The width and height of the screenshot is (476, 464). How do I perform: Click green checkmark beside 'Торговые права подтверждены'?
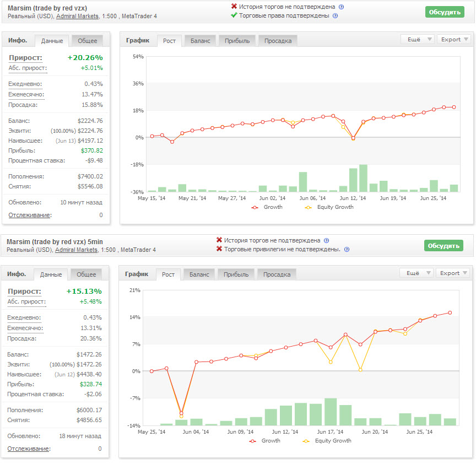pos(234,15)
